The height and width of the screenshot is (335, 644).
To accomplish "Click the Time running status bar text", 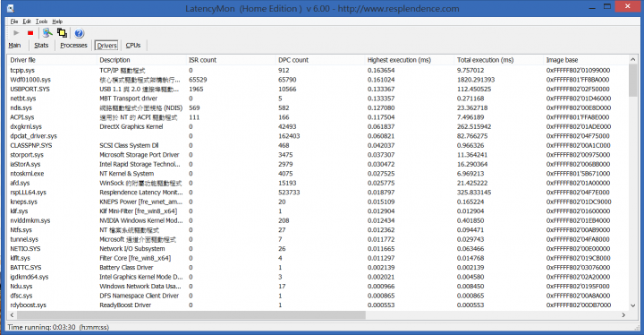I will click(x=58, y=327).
